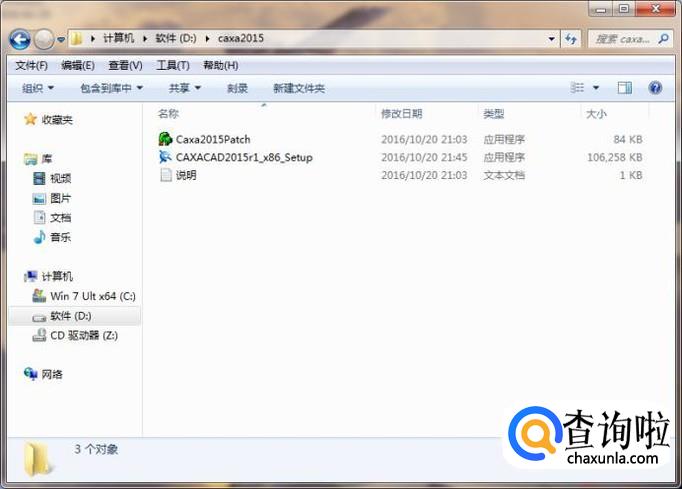The image size is (682, 489).
Task: Open the 工具(T) menu
Action: pyautogui.click(x=173, y=65)
